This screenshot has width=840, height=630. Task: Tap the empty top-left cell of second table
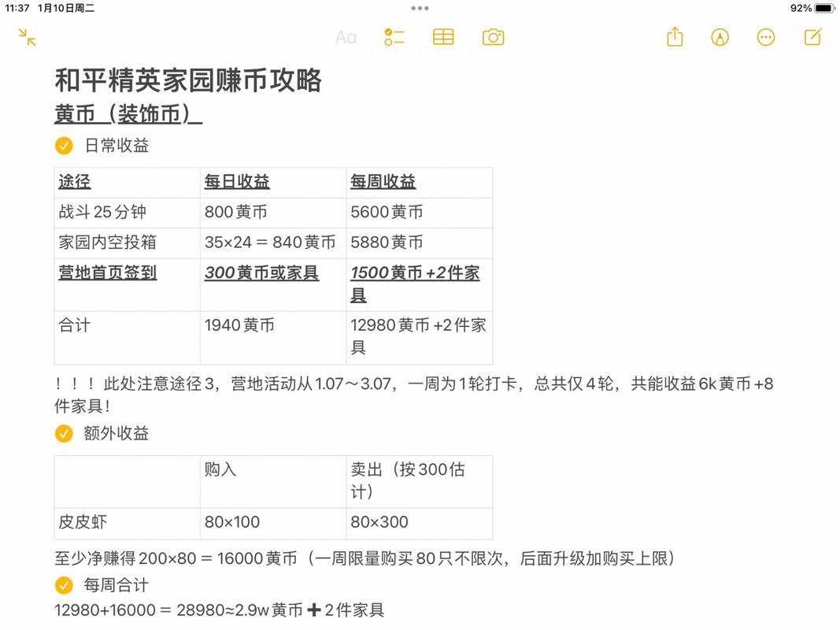[x=127, y=482]
